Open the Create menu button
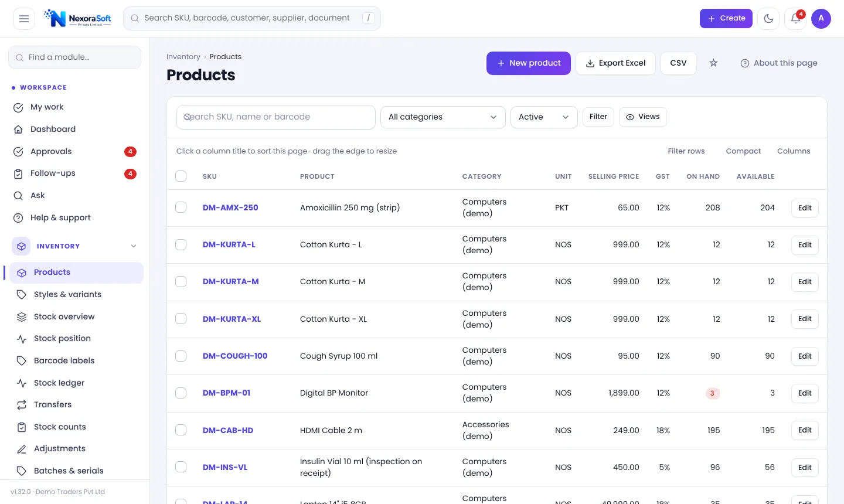The width and height of the screenshot is (844, 504). click(726, 19)
